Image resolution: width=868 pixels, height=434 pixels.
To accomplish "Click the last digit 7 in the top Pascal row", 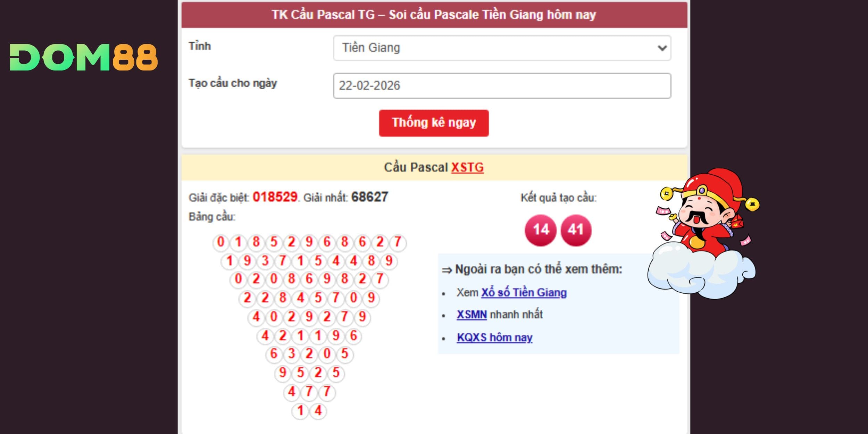I will [398, 242].
